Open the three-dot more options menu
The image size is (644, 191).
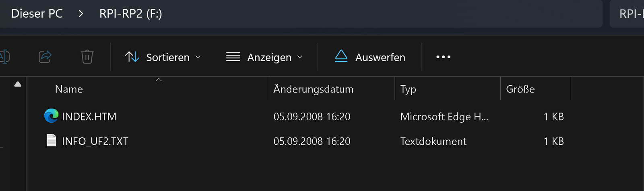point(443,57)
